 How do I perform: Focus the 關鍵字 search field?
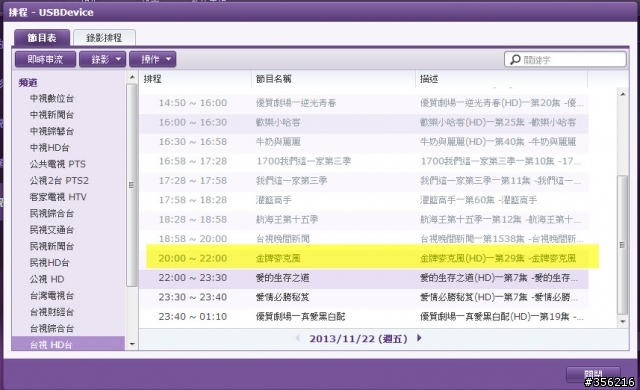(565, 60)
